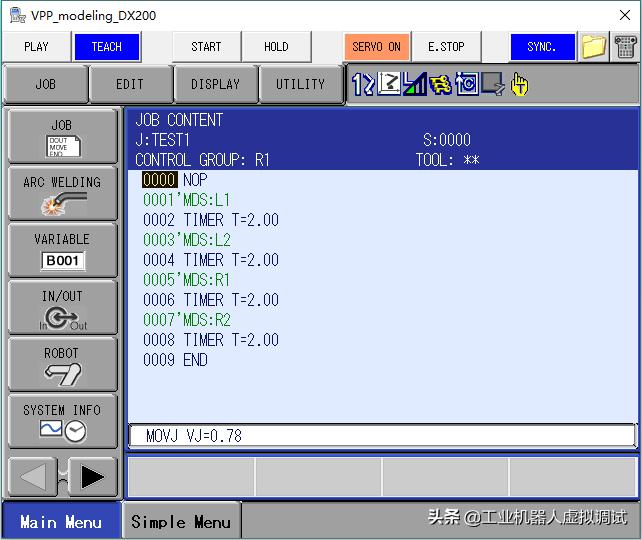Open the ROBOT sidebar menu

pos(63,364)
